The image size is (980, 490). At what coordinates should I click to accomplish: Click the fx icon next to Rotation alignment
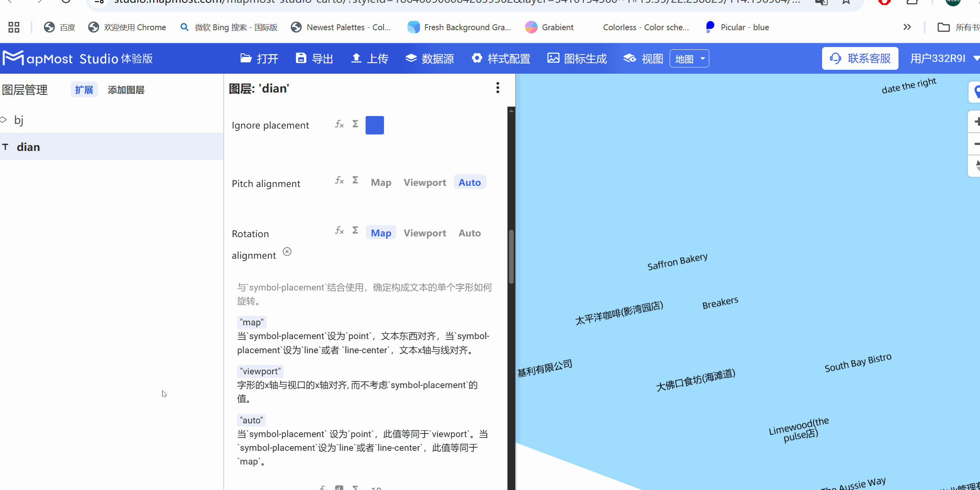pyautogui.click(x=339, y=230)
